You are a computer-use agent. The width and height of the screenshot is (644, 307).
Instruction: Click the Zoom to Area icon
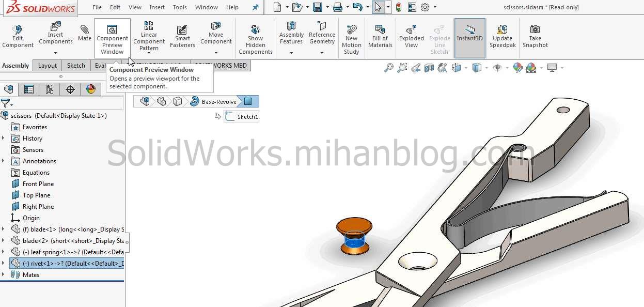point(402,68)
